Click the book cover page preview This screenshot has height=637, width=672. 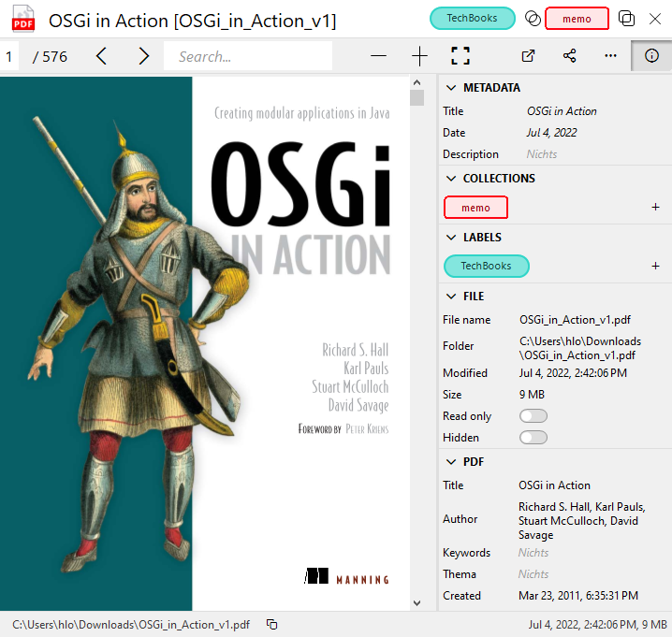pyautogui.click(x=204, y=343)
